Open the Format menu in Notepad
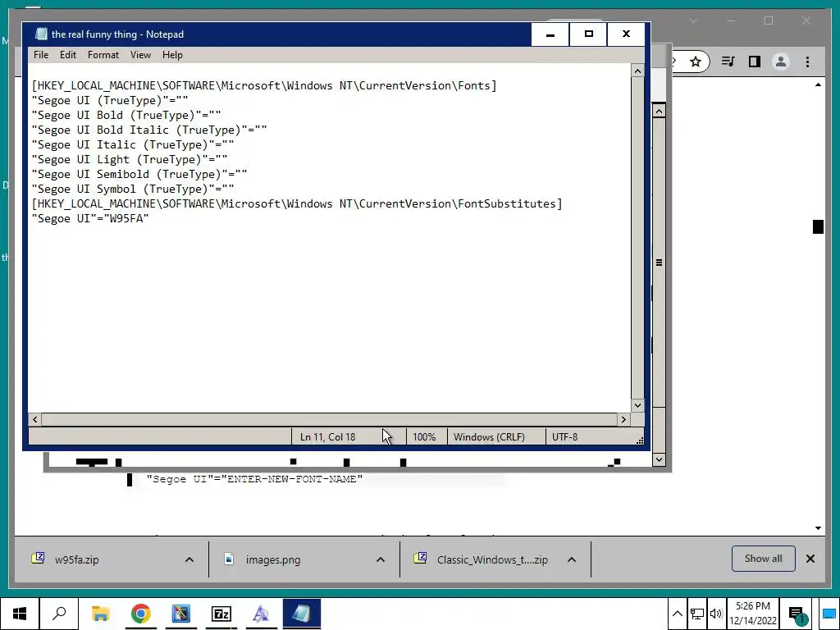 (x=103, y=55)
